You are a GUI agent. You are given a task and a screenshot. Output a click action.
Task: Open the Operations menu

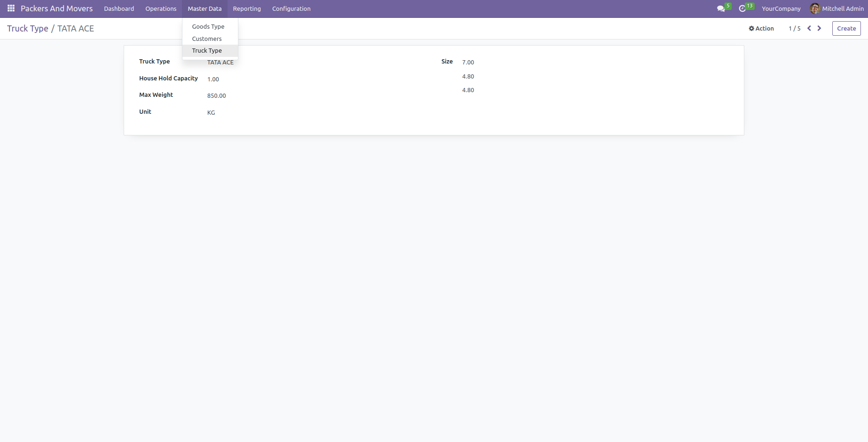pos(161,8)
